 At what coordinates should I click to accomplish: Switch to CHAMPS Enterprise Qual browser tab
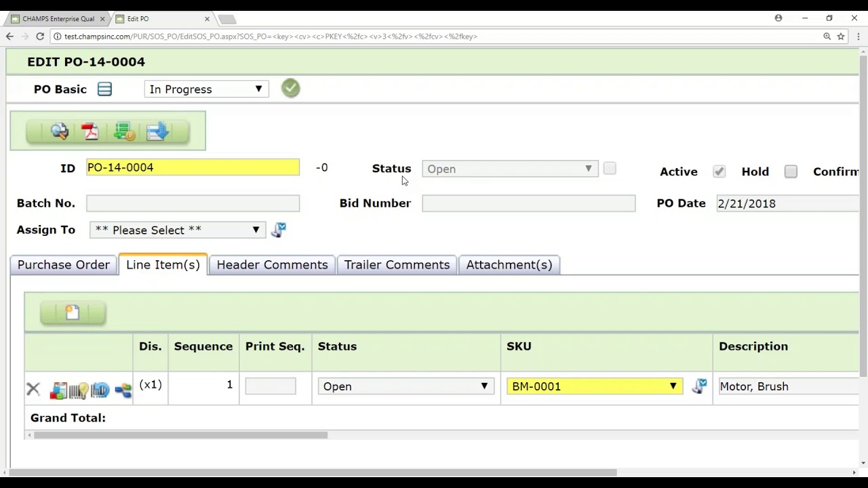coord(58,19)
